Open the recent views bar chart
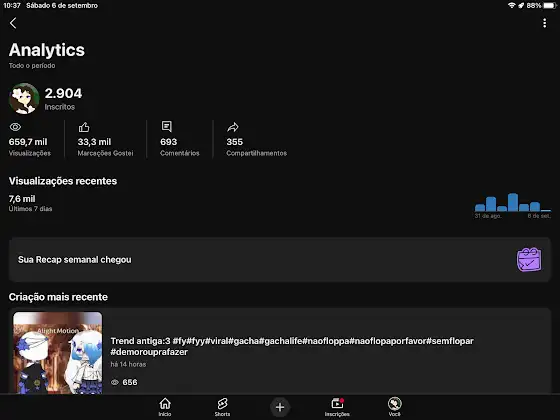Viewport: 560px width, 420px height. coord(512,205)
